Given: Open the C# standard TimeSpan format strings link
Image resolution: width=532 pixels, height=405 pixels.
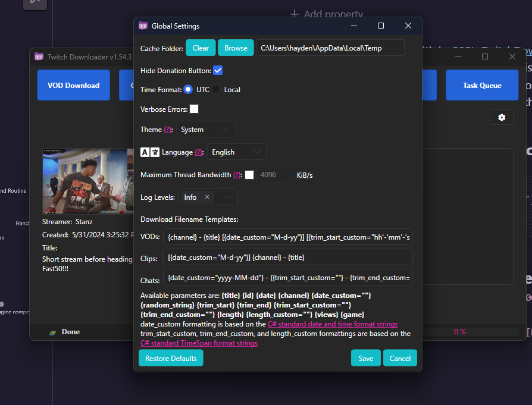Looking at the screenshot, I should (x=199, y=343).
